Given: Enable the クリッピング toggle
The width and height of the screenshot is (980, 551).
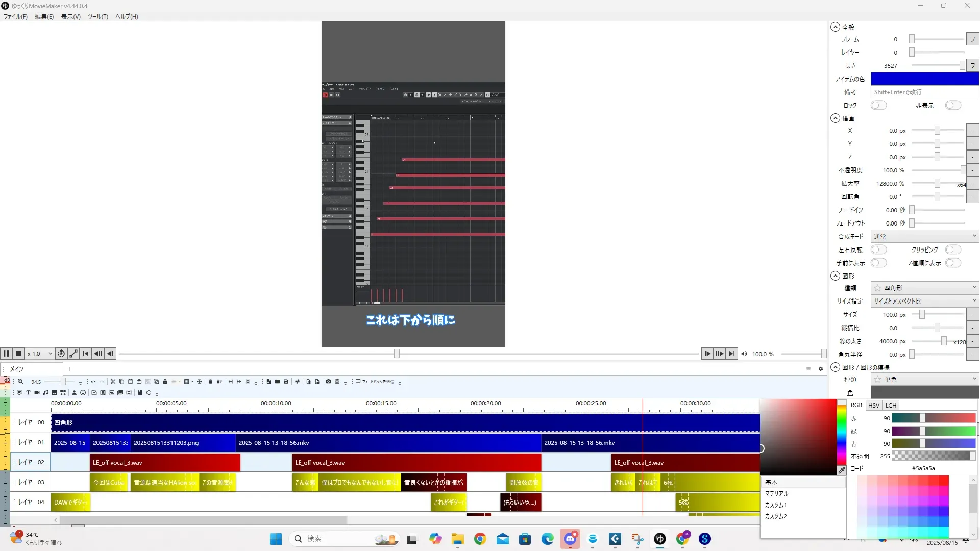Looking at the screenshot, I should pos(952,249).
